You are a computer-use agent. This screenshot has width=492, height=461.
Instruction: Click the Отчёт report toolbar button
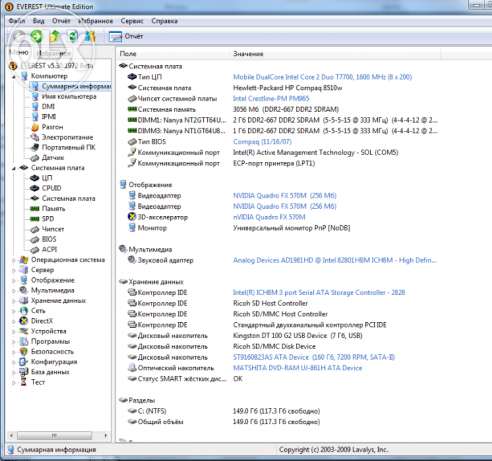126,36
